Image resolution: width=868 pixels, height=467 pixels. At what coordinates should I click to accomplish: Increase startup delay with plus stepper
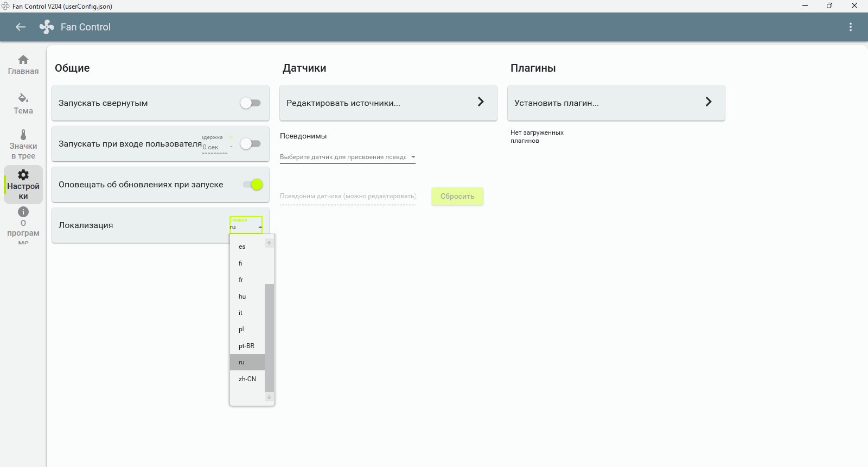(x=231, y=137)
